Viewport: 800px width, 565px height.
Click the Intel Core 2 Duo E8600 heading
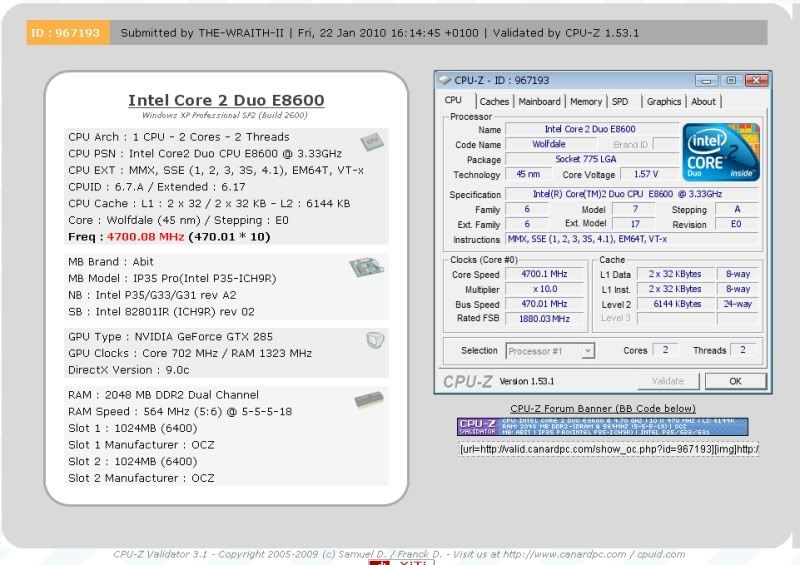tap(226, 100)
